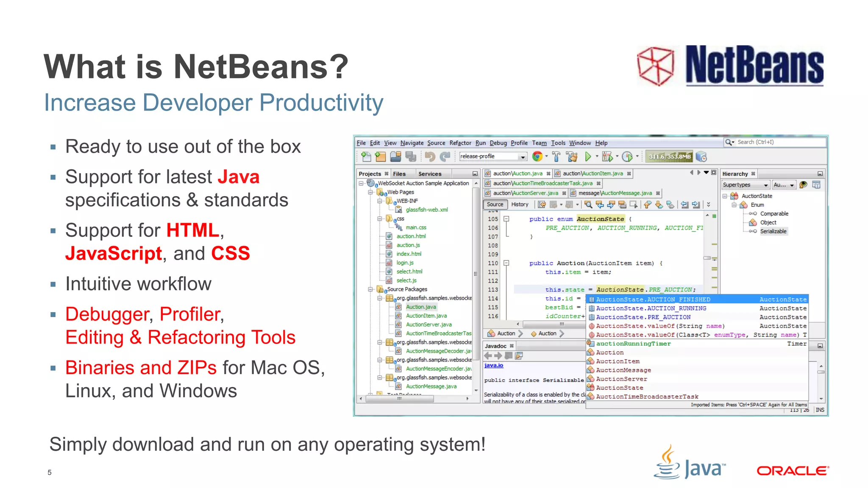Viewport: 868px width, 488px height.
Task: Switch to the message\AuctionMessage.java tab
Action: (615, 193)
